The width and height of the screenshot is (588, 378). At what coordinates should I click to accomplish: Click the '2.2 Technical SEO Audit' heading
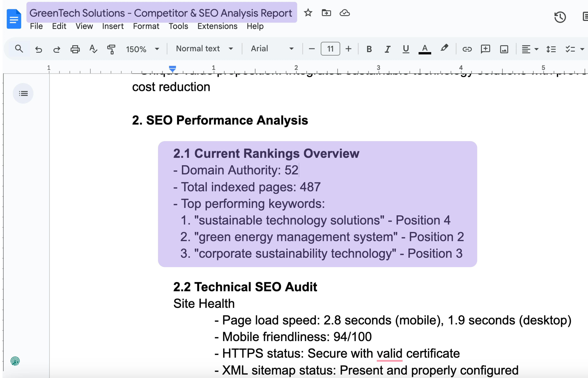[245, 287]
